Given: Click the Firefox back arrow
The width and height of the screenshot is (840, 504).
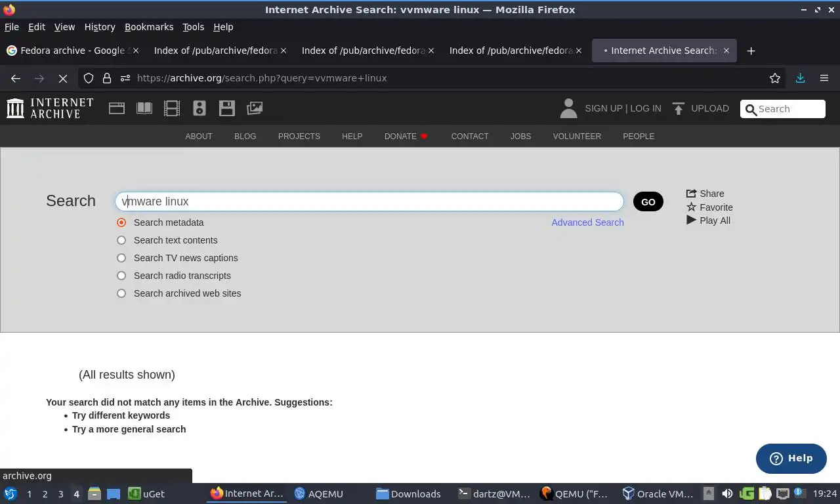Looking at the screenshot, I should pyautogui.click(x=16, y=78).
